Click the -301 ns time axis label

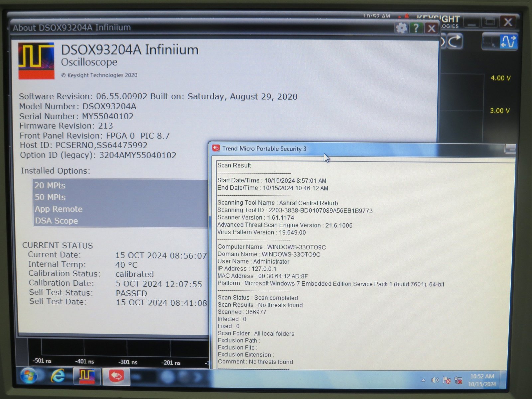[128, 362]
